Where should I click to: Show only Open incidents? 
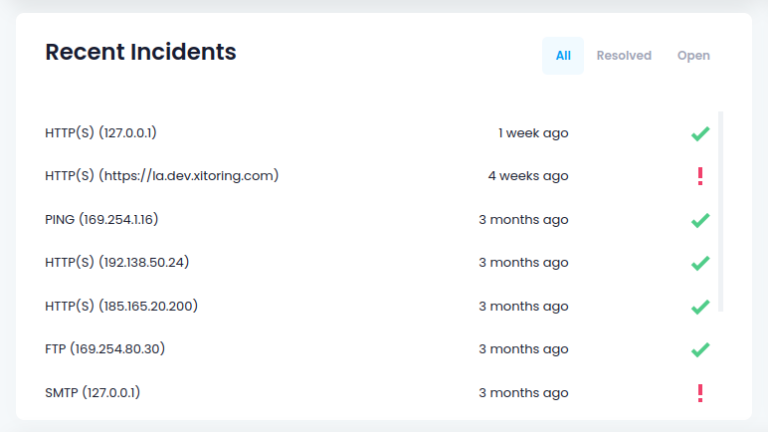693,56
